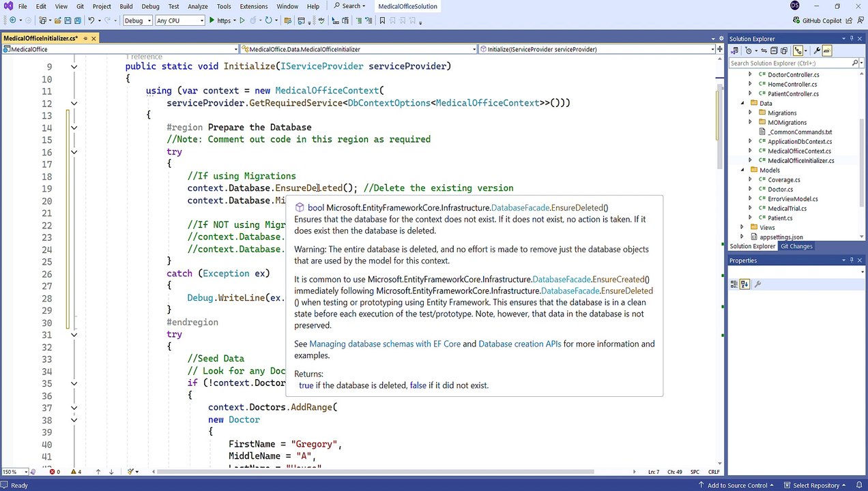Click the Alphabetical sort icon in Properties
The image size is (868, 491).
click(744, 284)
